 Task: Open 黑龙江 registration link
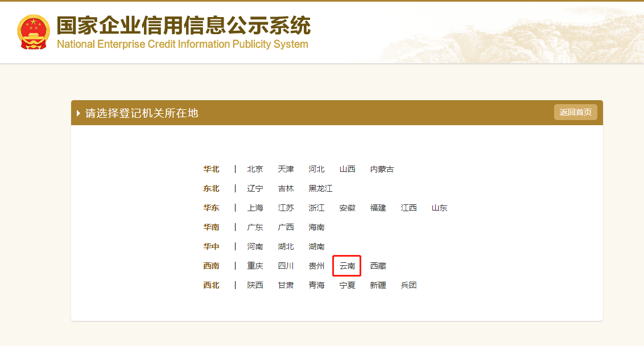[321, 188]
